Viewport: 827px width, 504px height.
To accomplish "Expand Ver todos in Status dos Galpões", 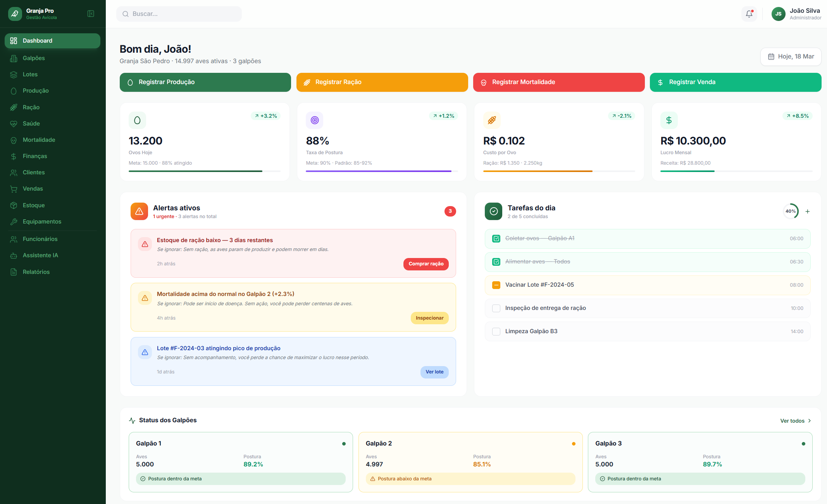I will tap(795, 420).
